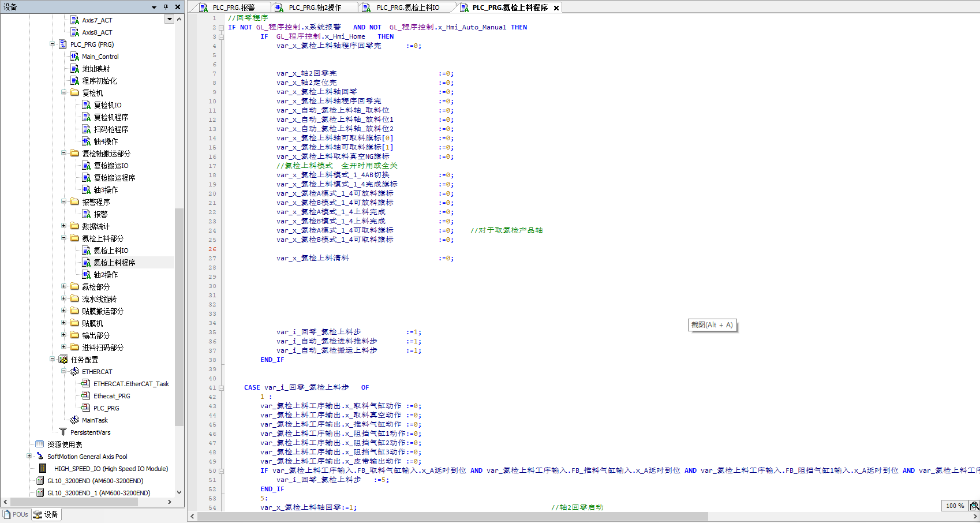
Task: Click the zoom magnifier icon at bottom right
Action: tap(974, 506)
